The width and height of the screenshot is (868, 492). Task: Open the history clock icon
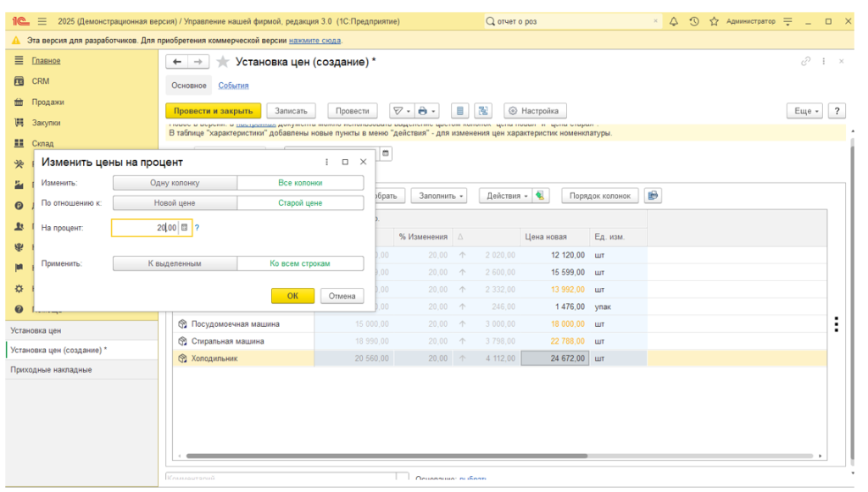pyautogui.click(x=693, y=21)
